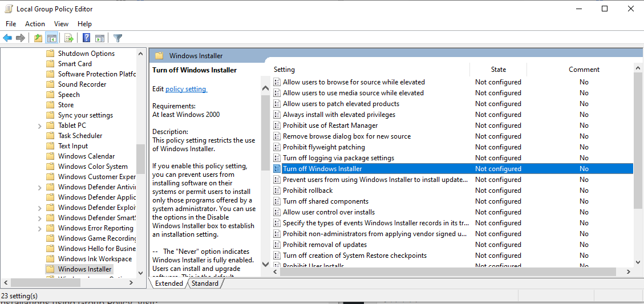Open the View menu
Viewport: 644px width, 304px height.
(x=61, y=24)
